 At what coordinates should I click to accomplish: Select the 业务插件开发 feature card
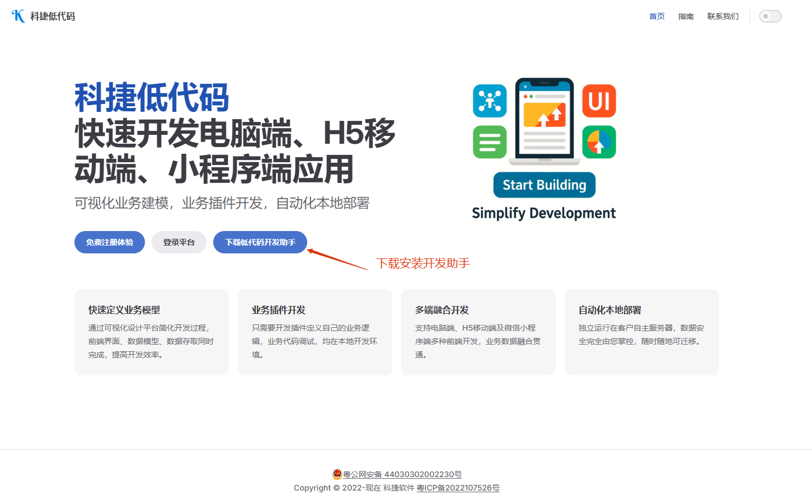pos(315,332)
